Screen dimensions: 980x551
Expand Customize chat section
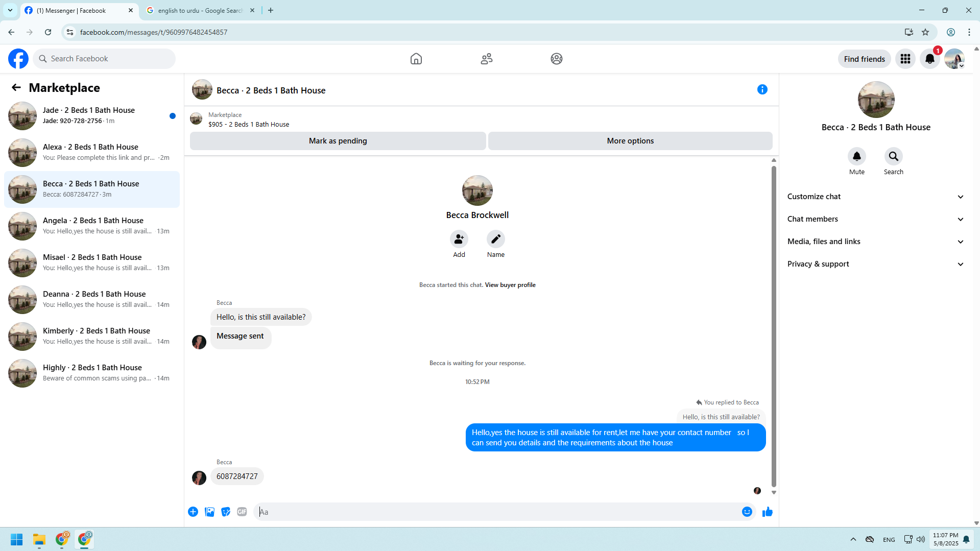(x=876, y=197)
